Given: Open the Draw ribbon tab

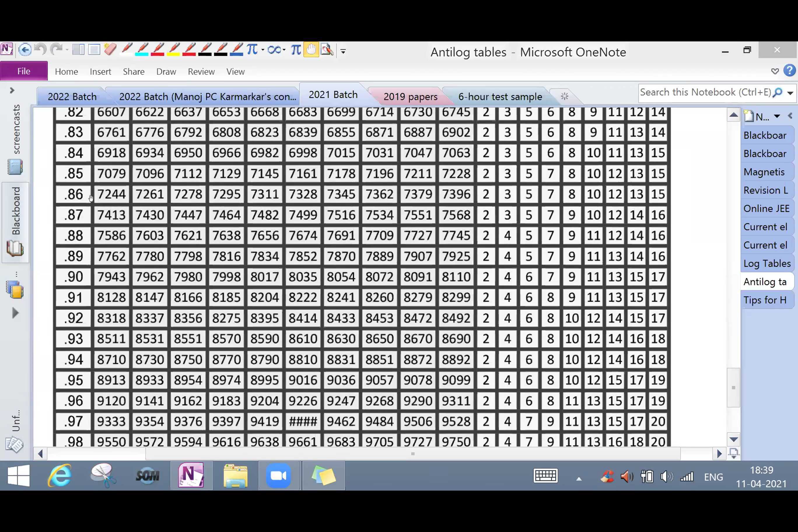Looking at the screenshot, I should pos(166,71).
